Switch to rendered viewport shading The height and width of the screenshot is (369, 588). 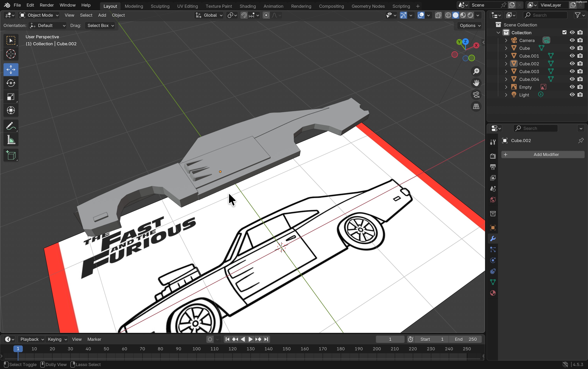point(471,15)
